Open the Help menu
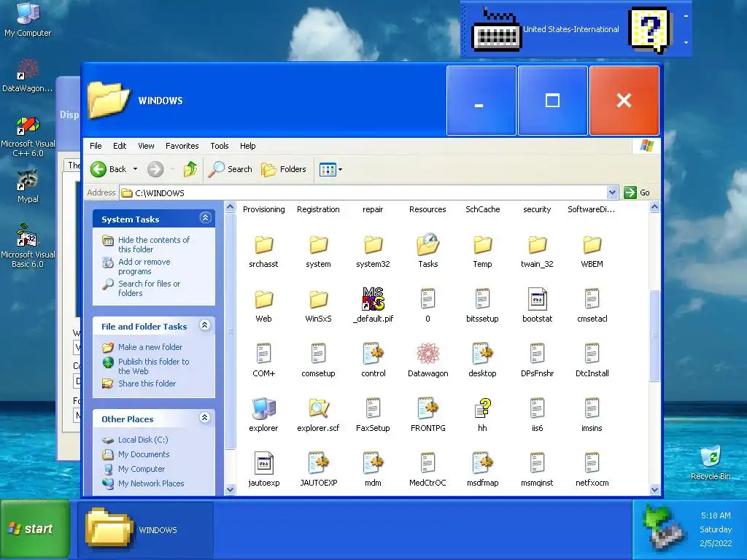This screenshot has width=747, height=560. point(248,146)
